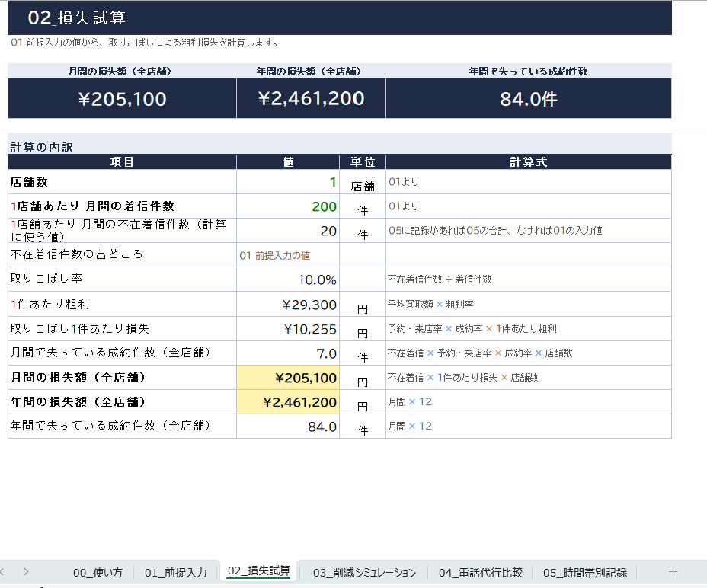Click the 店舗数 value cell showing 1

[x=288, y=182]
